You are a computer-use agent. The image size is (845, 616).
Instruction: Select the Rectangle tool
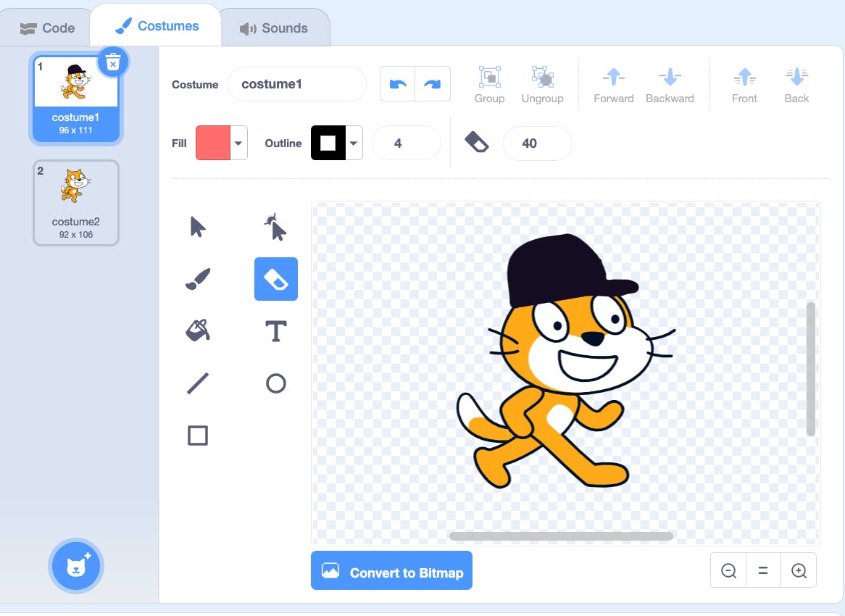coord(198,436)
